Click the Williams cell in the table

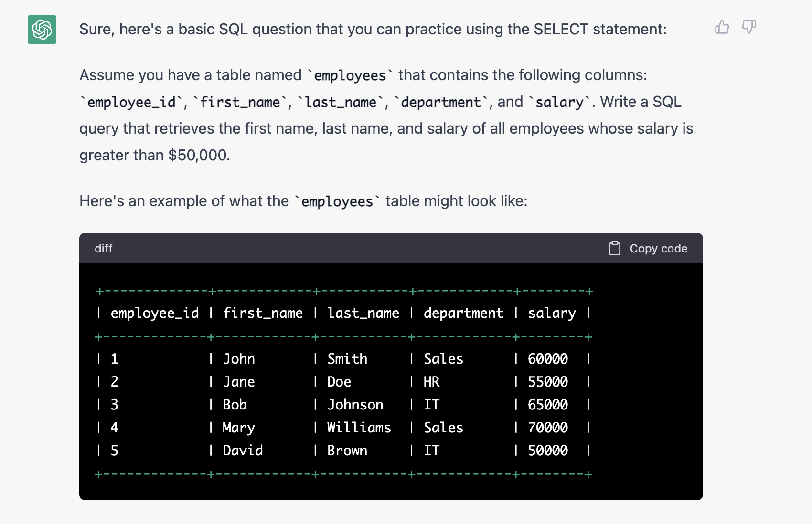point(359,428)
